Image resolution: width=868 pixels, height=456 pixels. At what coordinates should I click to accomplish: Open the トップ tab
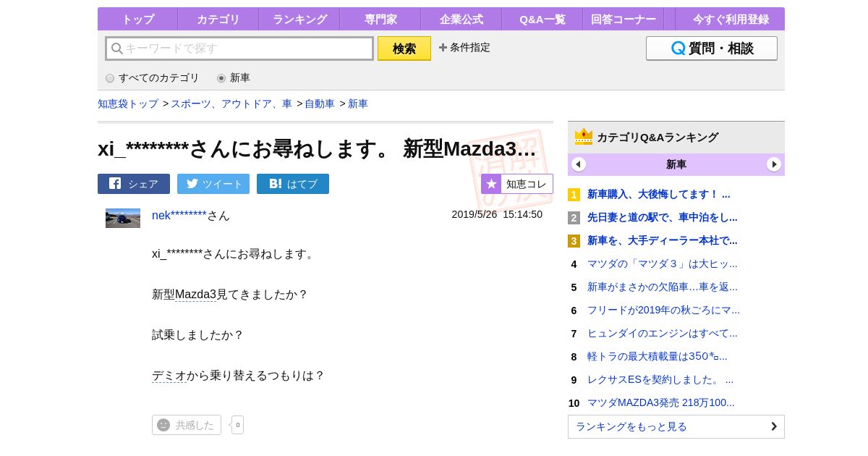[137, 20]
